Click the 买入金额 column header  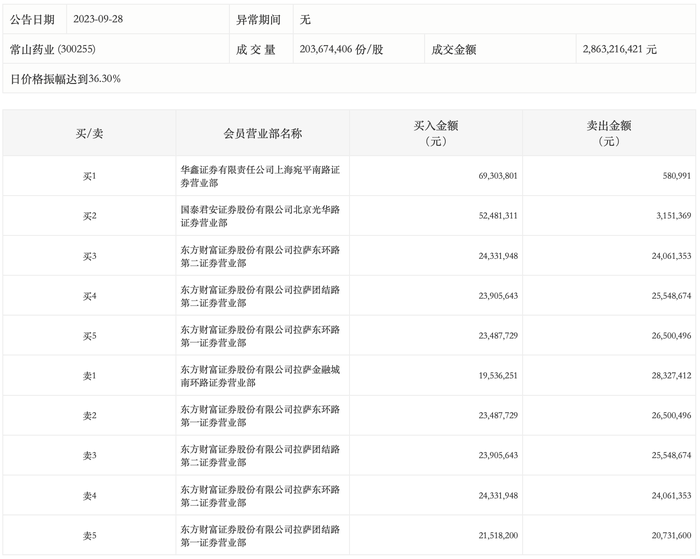tap(436, 133)
